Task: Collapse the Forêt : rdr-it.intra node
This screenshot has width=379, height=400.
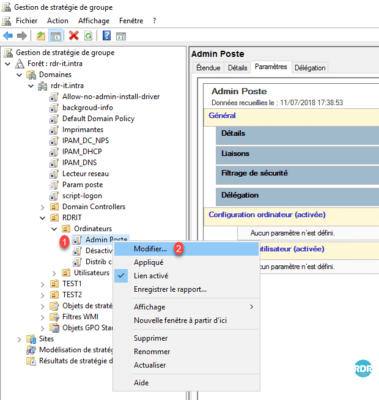Action: tap(8, 64)
